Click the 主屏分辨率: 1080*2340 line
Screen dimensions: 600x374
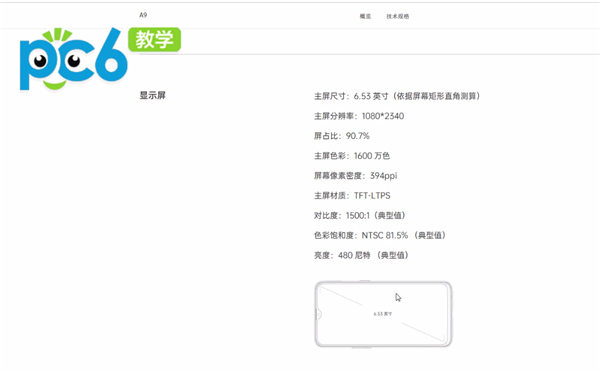click(x=359, y=116)
